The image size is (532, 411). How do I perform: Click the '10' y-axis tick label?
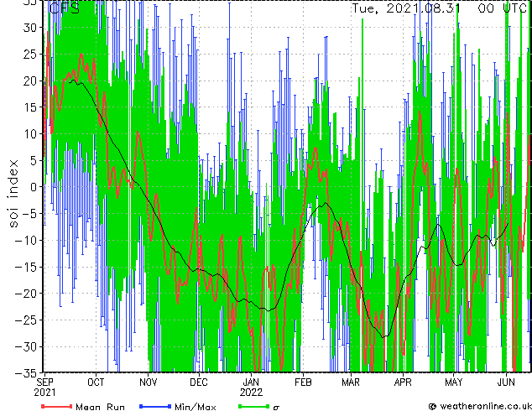pyautogui.click(x=29, y=134)
